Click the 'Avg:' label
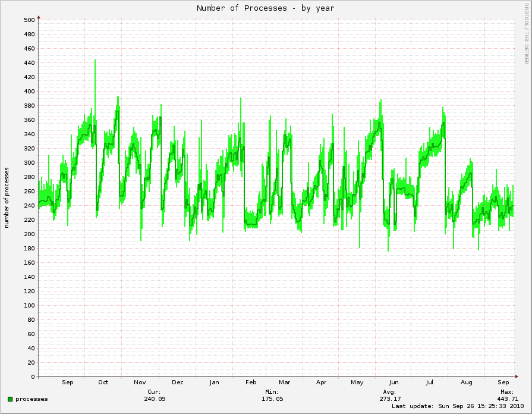532x414 pixels. 389,391
